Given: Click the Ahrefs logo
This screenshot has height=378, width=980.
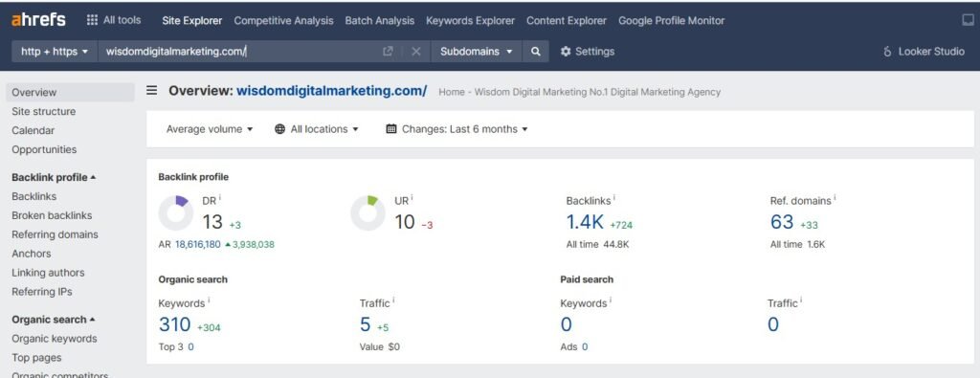Looking at the screenshot, I should [38, 20].
